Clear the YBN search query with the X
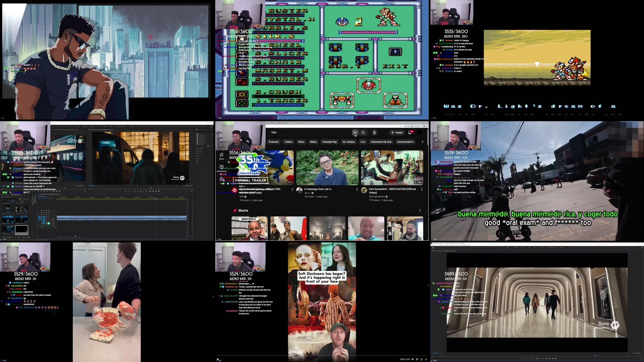Screen dimensions: 644x362 pyautogui.click(x=355, y=133)
